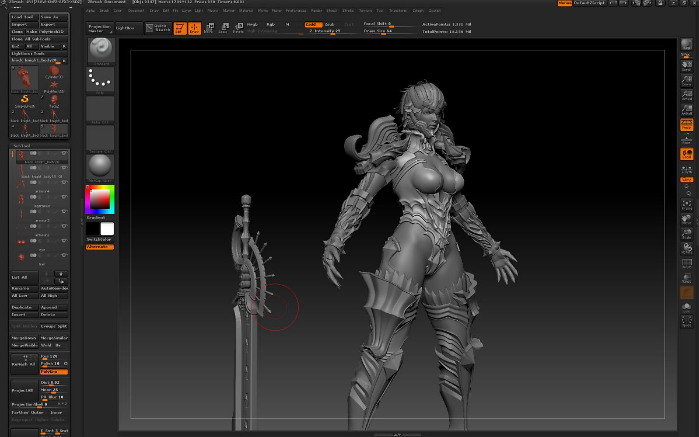Viewport: 699px width, 437px height.
Task: Click the Scroll view icon on right shelf
Action: (687, 66)
